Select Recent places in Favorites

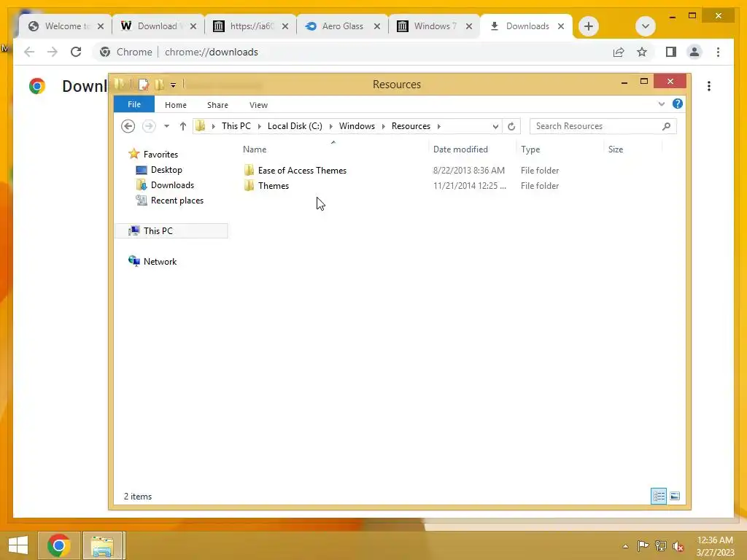click(x=177, y=201)
